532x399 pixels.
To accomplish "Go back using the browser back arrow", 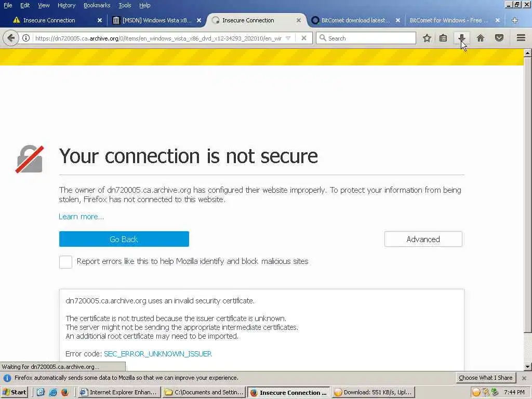I will pyautogui.click(x=11, y=38).
